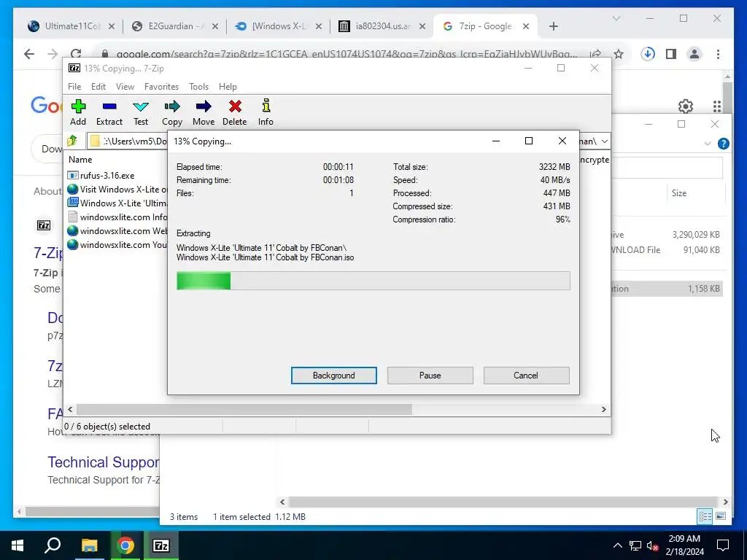
Task: Show hidden system tray icons
Action: coord(617,545)
